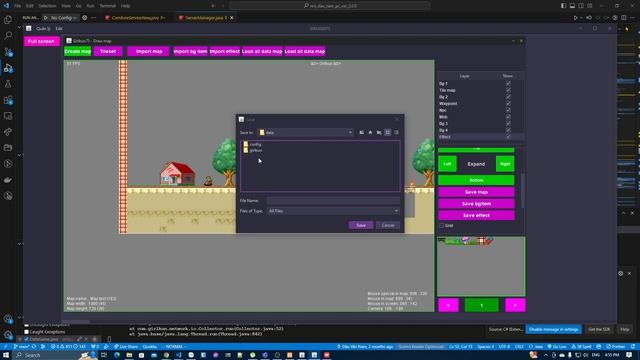Image resolution: width=640 pixels, height=360 pixels.
Task: Click the Disable message in settings button
Action: (x=553, y=329)
